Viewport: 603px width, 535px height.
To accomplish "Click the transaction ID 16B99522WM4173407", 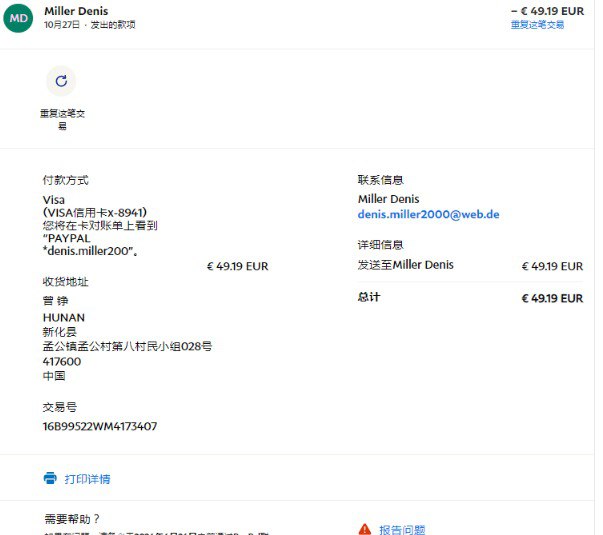I will [100, 426].
